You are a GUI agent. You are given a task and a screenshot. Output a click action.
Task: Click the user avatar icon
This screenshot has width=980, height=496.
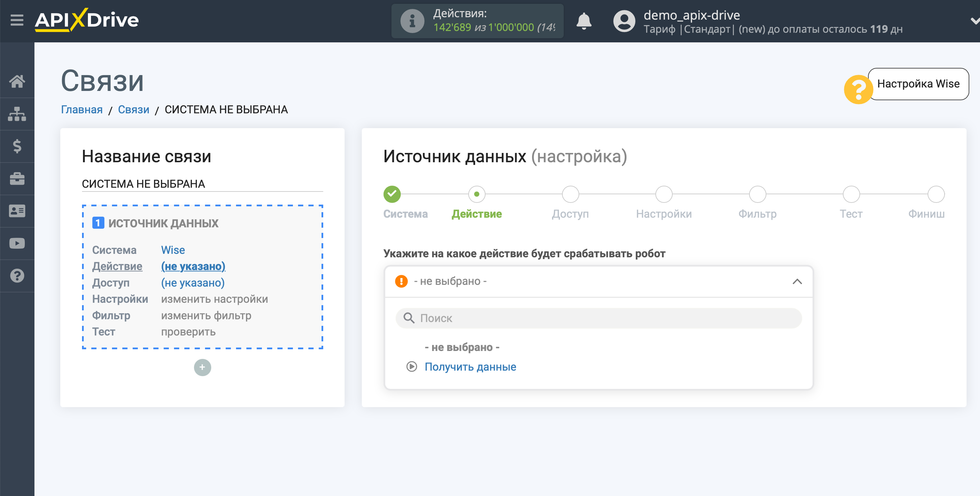(x=624, y=21)
